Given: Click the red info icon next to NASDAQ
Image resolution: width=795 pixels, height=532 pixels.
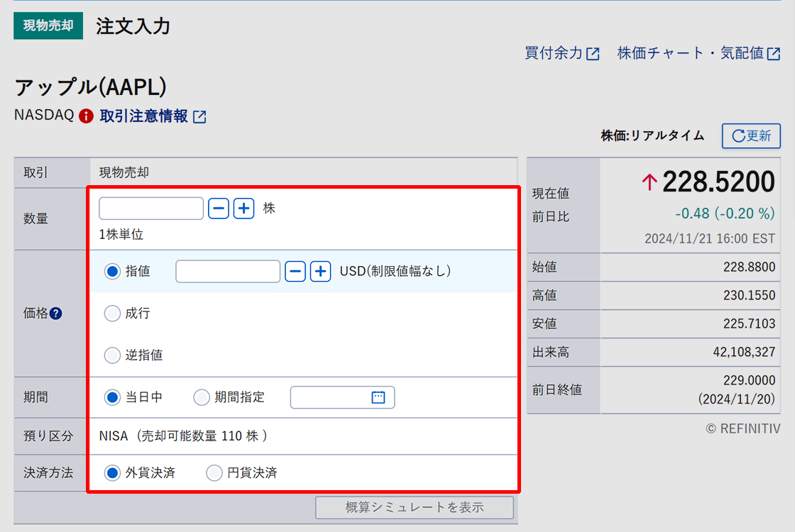Looking at the screenshot, I should click(x=86, y=116).
